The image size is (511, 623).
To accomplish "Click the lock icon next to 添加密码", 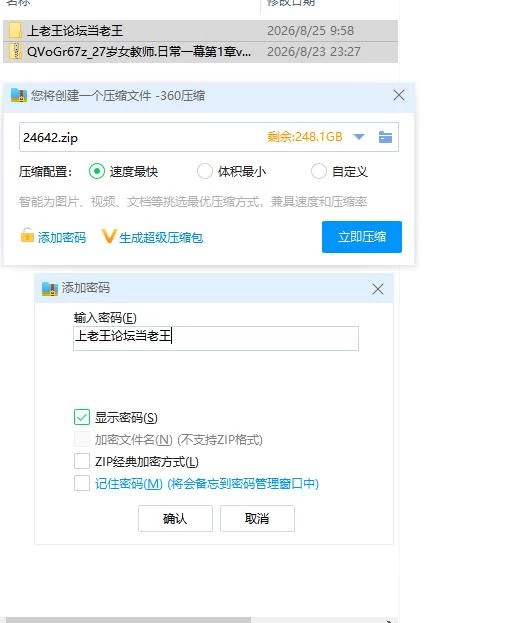I will coord(27,235).
